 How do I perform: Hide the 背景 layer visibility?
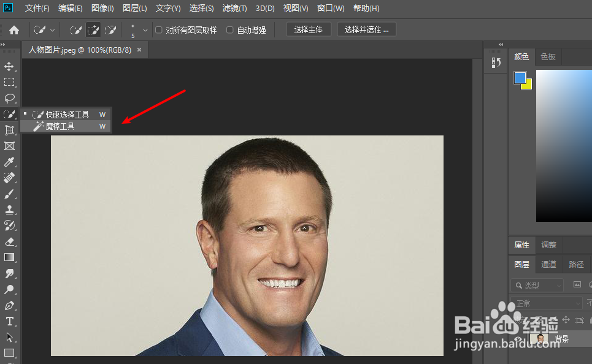517,339
